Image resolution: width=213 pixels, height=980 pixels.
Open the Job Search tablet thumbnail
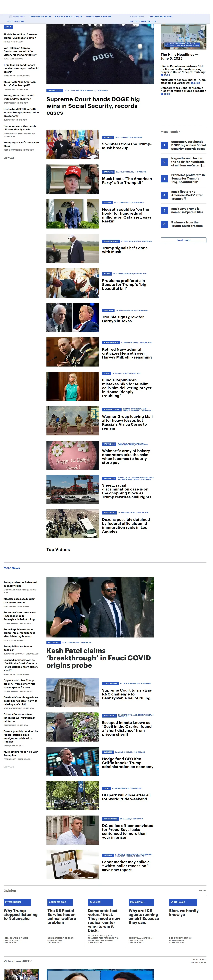pyautogui.click(x=73, y=864)
